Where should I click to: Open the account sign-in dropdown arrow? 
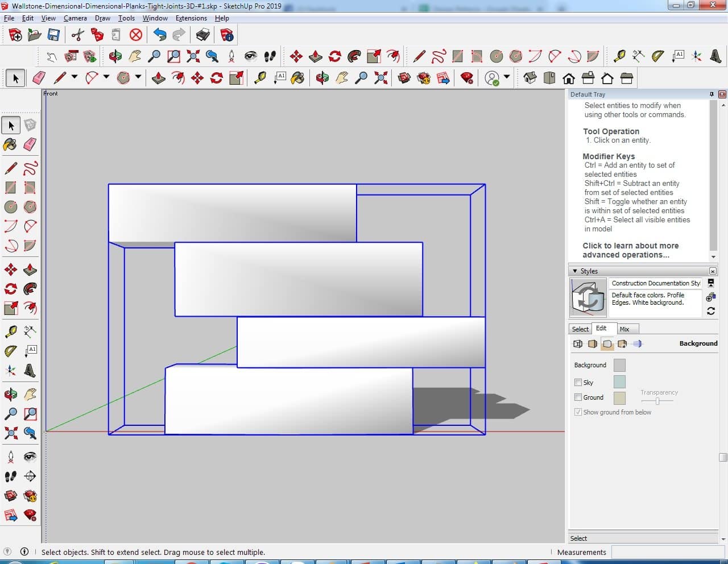pyautogui.click(x=506, y=77)
